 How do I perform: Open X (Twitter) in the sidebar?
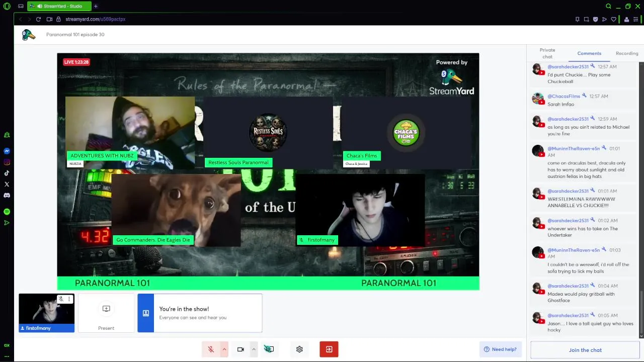7,184
